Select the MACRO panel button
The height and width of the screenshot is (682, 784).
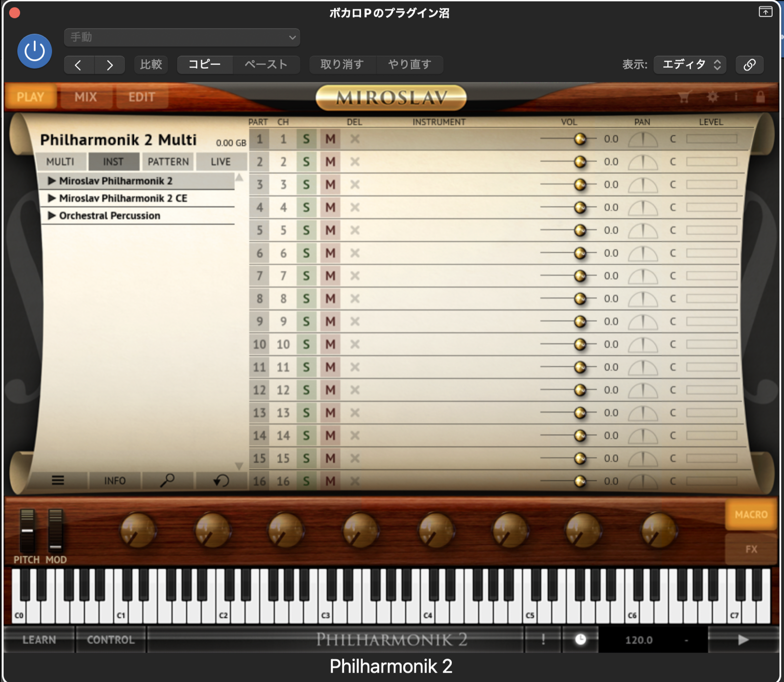coord(751,515)
